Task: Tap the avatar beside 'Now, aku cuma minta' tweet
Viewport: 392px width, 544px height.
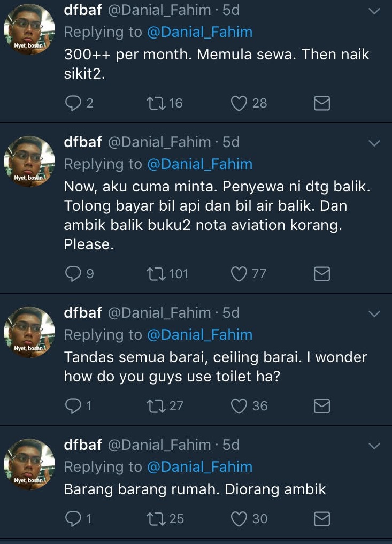Action: coord(29,161)
